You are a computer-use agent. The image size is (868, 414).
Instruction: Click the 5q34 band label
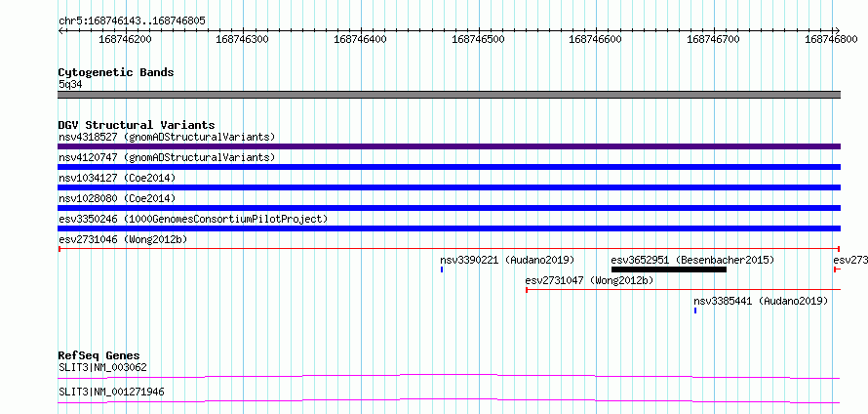[70, 85]
